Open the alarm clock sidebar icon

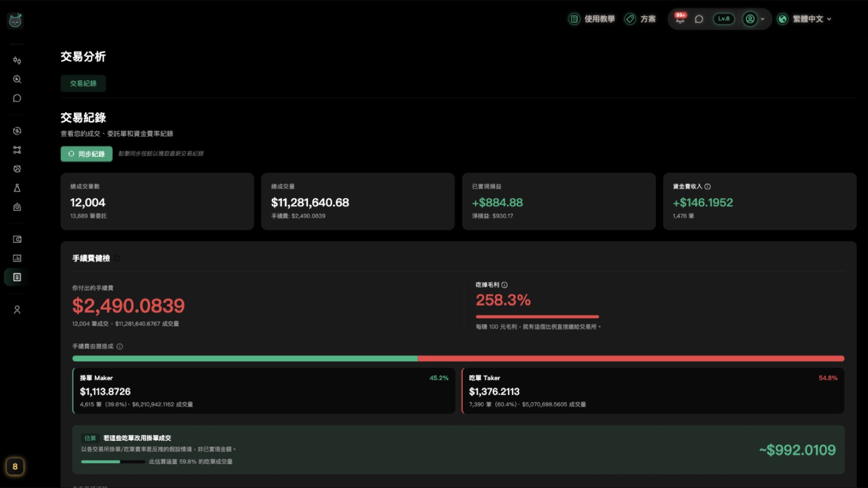point(17,169)
